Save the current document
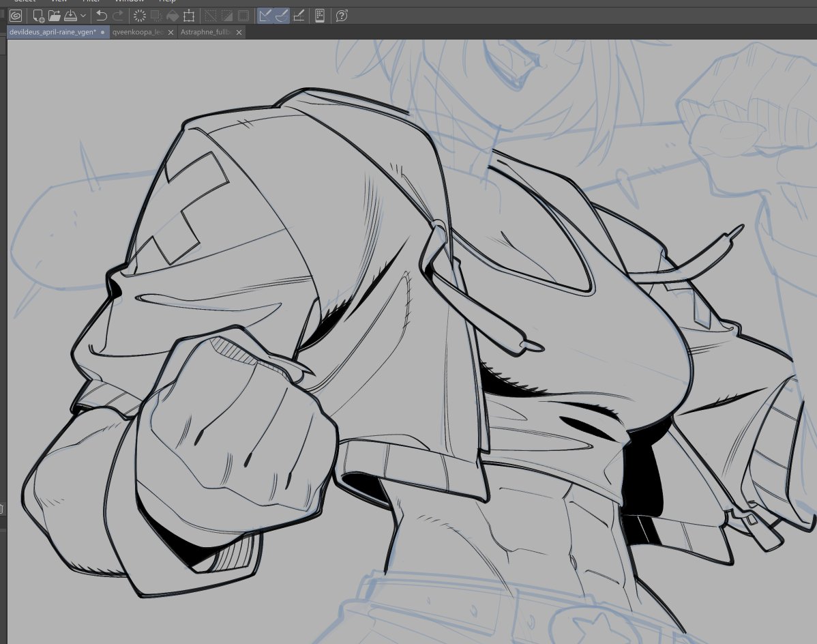The image size is (817, 644). pyautogui.click(x=70, y=16)
